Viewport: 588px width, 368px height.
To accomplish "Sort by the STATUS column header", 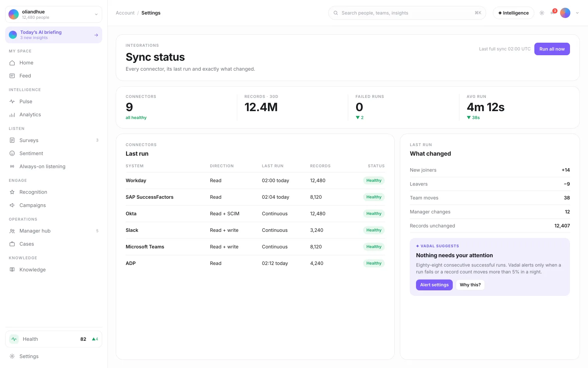I will (x=376, y=166).
